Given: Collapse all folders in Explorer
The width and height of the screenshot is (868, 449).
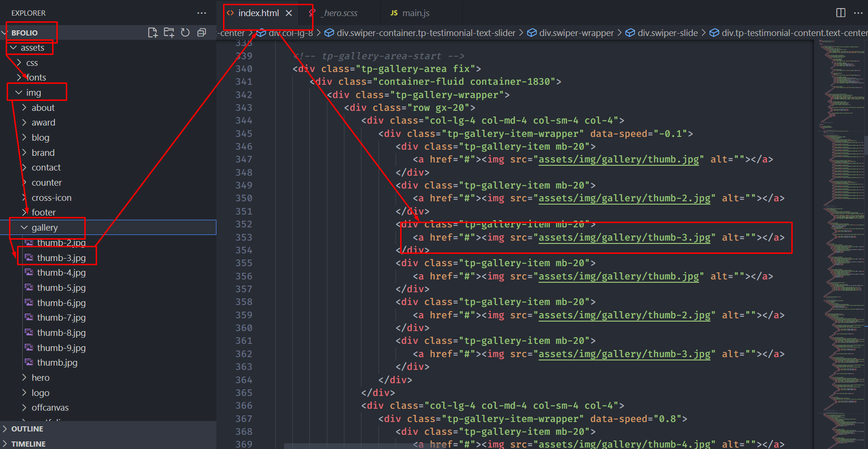Looking at the screenshot, I should click(x=202, y=33).
